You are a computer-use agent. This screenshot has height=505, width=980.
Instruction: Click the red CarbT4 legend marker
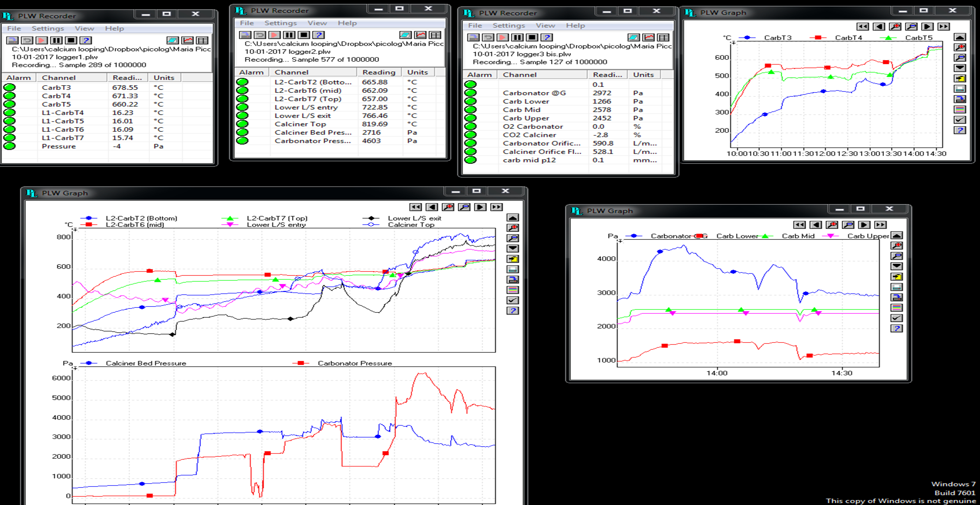[818, 38]
